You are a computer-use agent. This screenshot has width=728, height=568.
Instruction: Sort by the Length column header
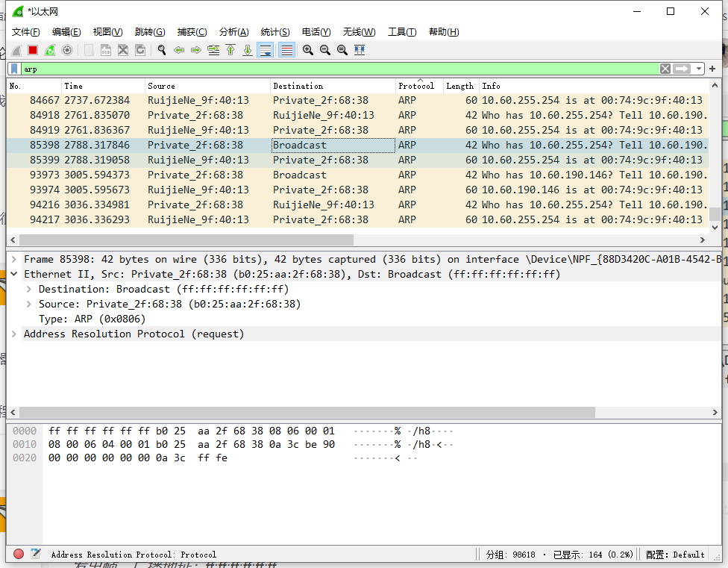tap(461, 86)
